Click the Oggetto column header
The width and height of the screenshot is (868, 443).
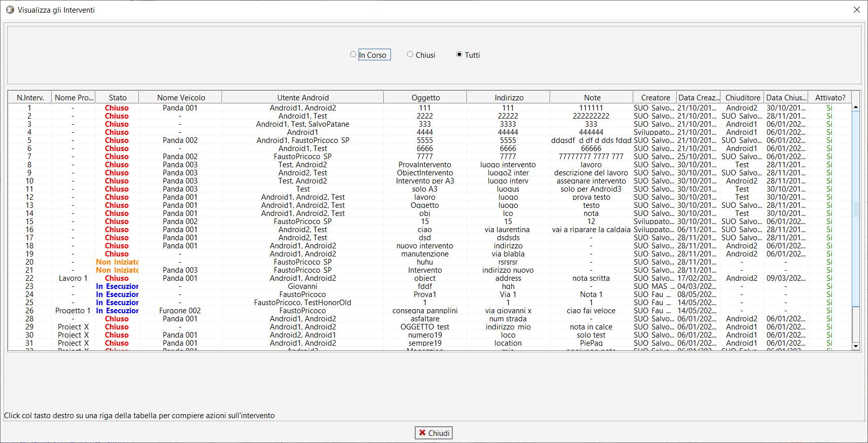click(x=425, y=97)
